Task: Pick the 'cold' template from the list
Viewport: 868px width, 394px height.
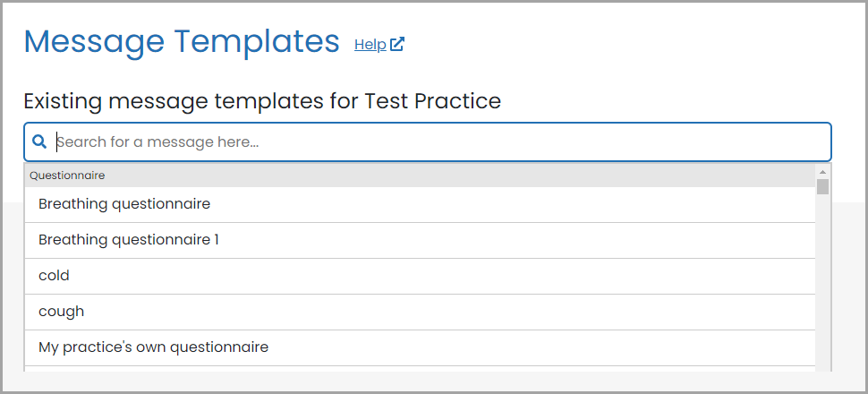Action: [420, 276]
